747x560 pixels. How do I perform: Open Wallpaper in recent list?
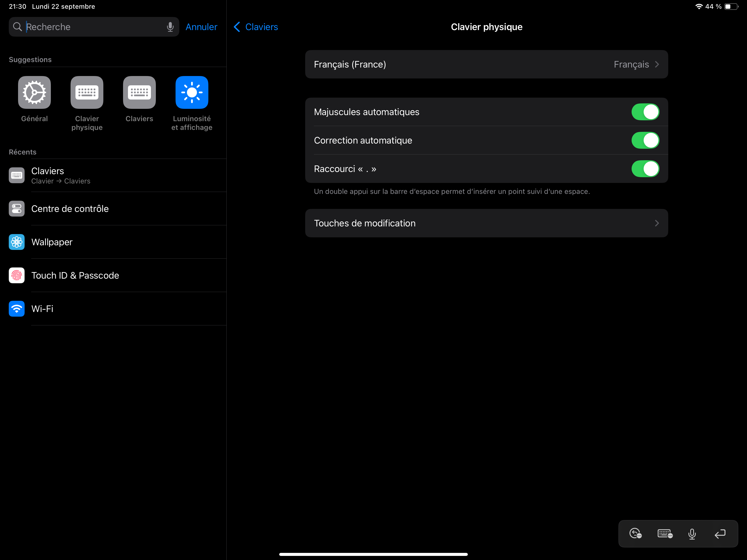pos(52,242)
